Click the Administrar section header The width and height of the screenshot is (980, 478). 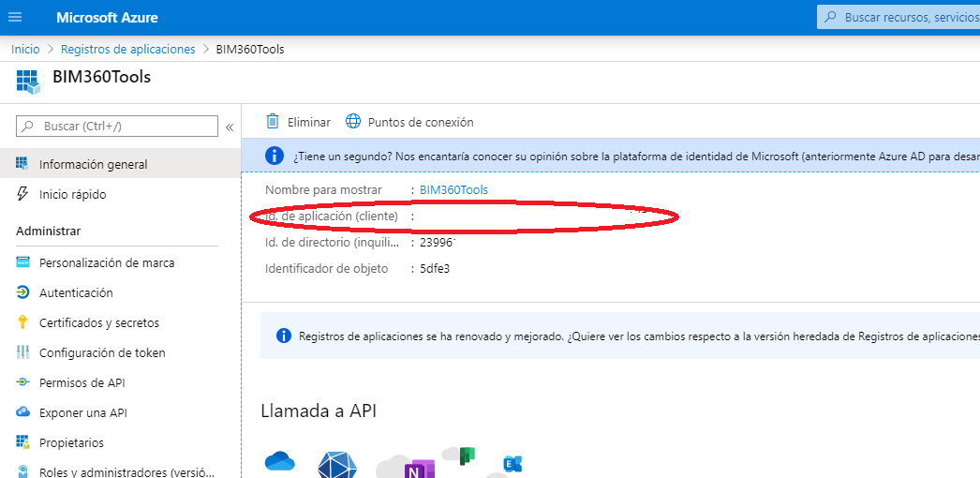click(x=48, y=232)
